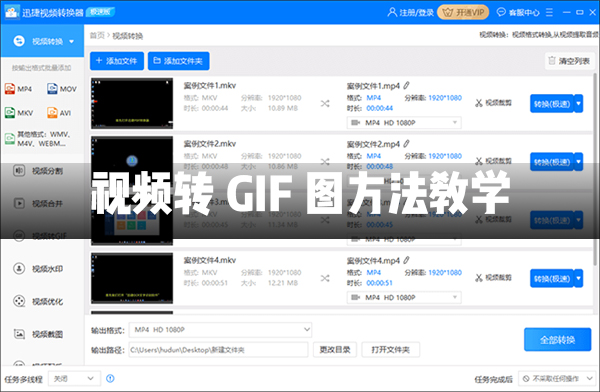The image size is (600, 392).
Task: Select the MP4 output format icon
Action: [10, 89]
